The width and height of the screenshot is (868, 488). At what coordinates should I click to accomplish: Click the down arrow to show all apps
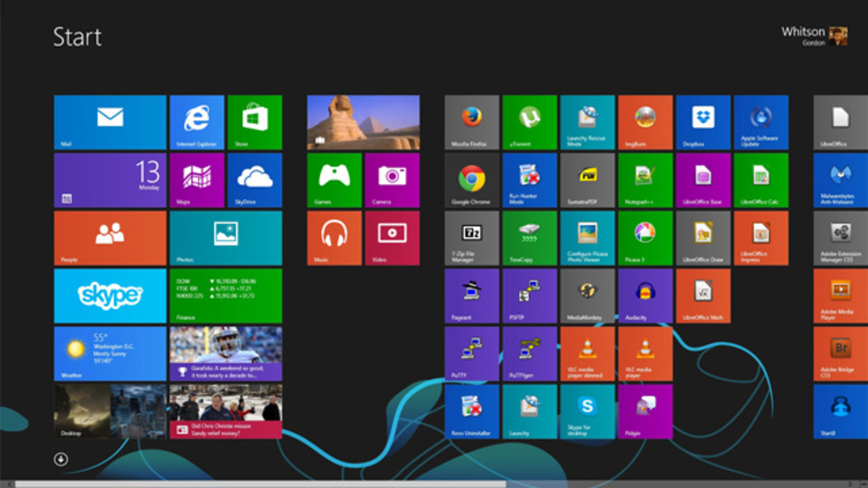[x=61, y=459]
